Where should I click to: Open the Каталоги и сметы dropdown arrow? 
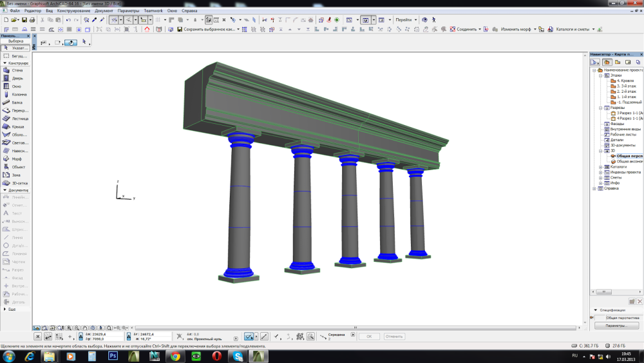pos(593,29)
